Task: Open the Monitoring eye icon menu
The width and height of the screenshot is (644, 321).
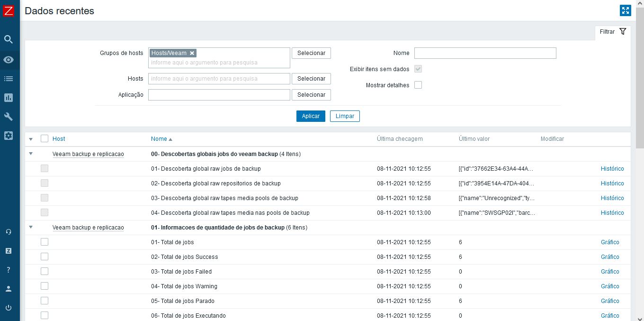Action: [9, 60]
